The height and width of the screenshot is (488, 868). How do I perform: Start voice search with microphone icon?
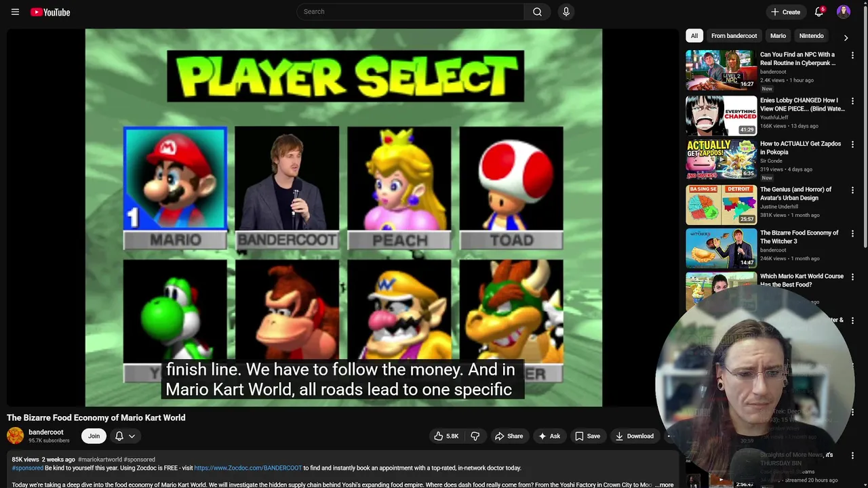(566, 12)
